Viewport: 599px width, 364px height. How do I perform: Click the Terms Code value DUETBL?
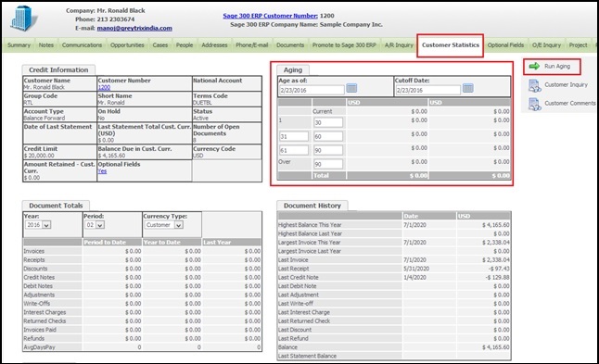202,102
